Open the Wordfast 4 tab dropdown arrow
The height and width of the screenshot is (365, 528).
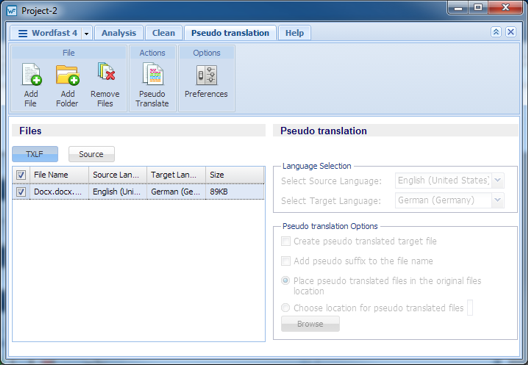click(87, 33)
